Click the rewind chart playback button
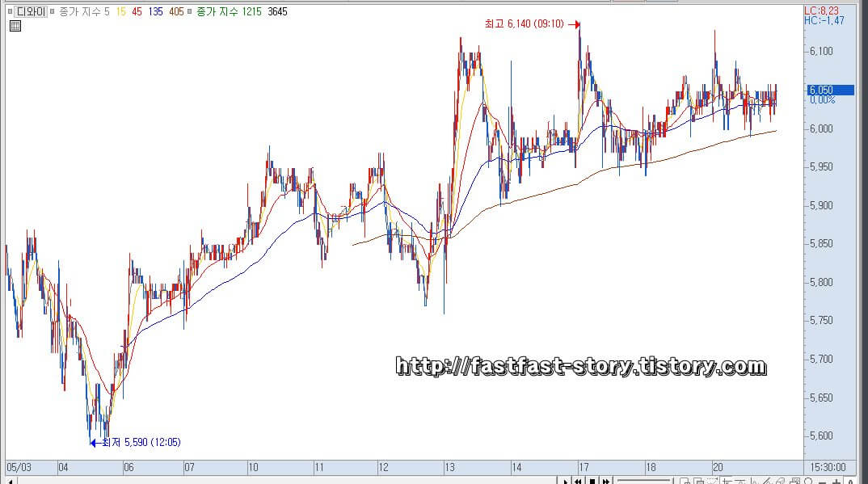The image size is (868, 484). tap(579, 482)
